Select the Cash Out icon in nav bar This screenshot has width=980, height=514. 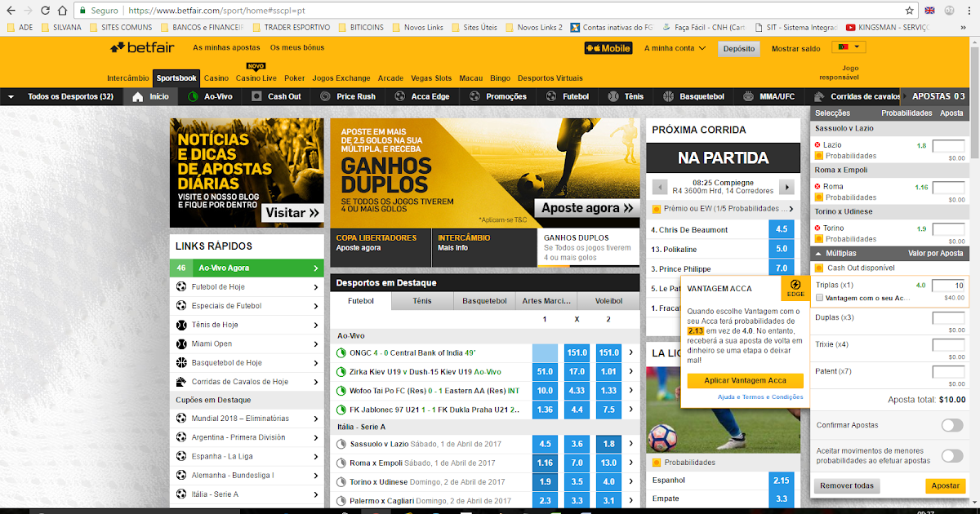[x=257, y=96]
